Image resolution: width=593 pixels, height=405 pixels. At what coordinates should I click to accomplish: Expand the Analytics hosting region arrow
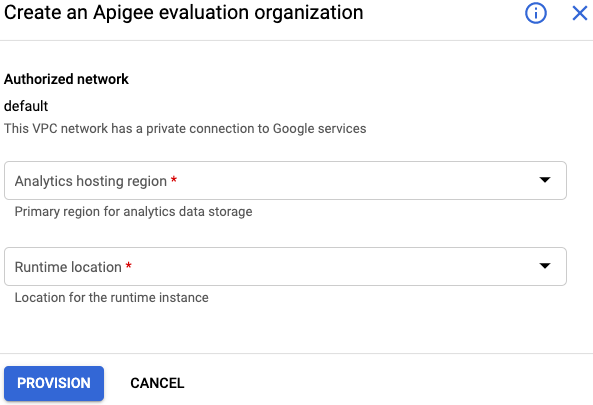click(545, 180)
